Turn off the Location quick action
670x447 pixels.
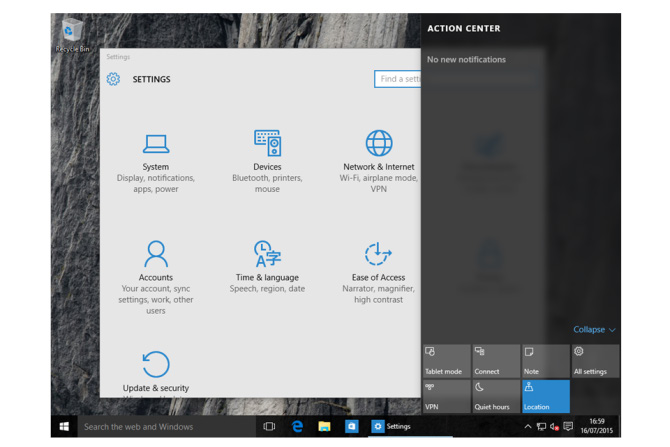[x=546, y=396]
